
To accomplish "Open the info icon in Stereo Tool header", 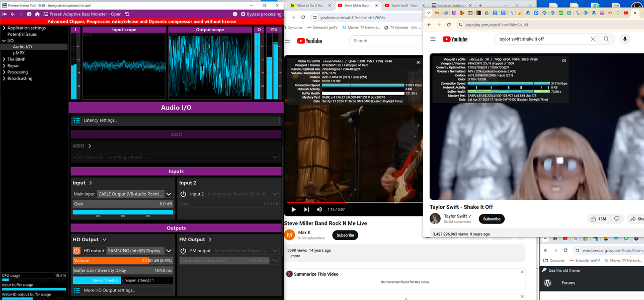I will (235, 14).
